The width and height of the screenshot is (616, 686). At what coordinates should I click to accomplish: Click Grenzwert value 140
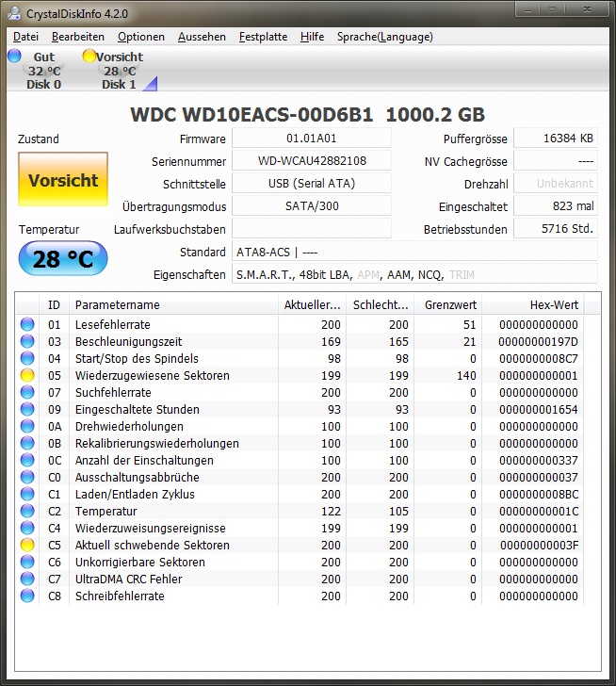(x=466, y=376)
